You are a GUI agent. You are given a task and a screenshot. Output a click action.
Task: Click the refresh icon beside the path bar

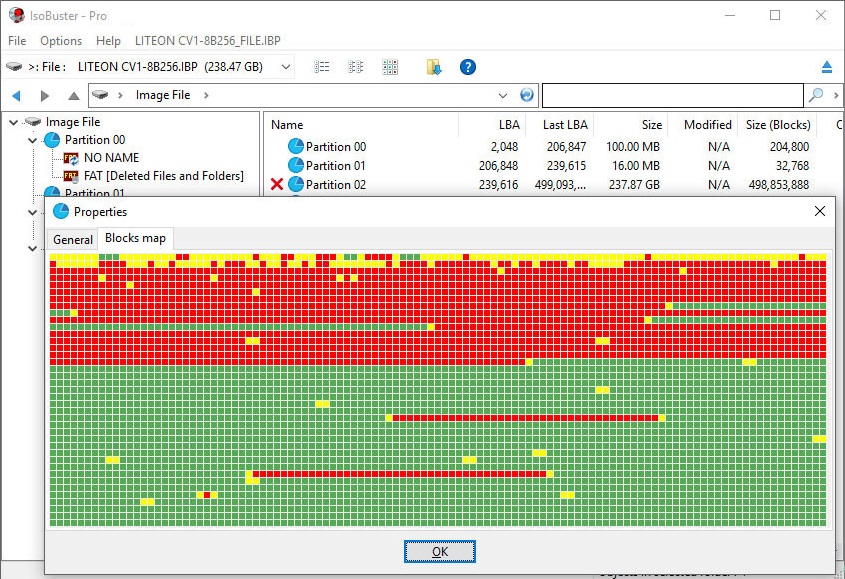coord(527,95)
